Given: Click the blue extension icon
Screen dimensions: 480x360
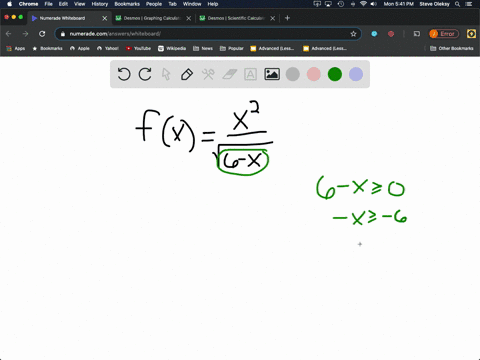Looking at the screenshot, I should click(x=374, y=34).
